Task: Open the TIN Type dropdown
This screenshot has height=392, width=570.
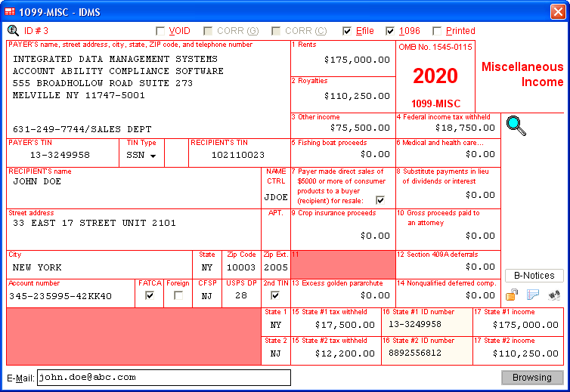Action: click(153, 156)
